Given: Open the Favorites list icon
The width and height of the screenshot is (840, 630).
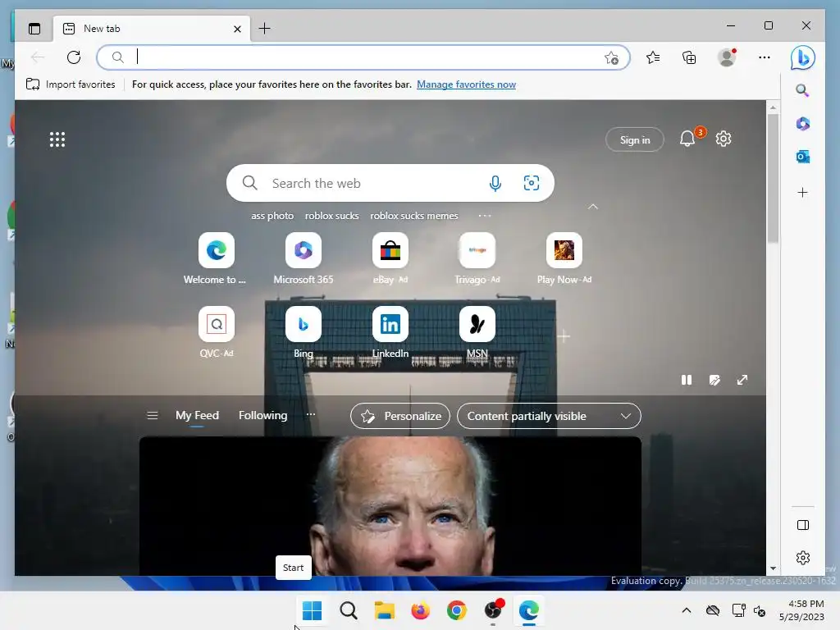Looking at the screenshot, I should (653, 57).
